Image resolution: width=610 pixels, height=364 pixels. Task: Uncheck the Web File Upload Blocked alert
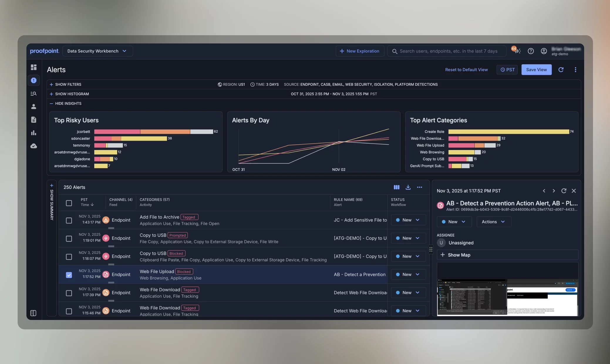tap(69, 275)
